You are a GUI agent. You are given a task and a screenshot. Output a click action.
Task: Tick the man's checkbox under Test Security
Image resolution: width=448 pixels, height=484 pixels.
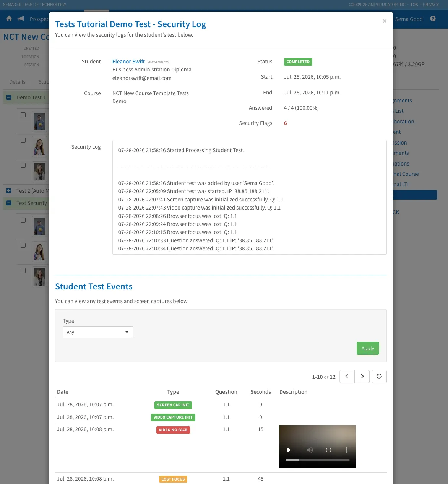coord(23,220)
